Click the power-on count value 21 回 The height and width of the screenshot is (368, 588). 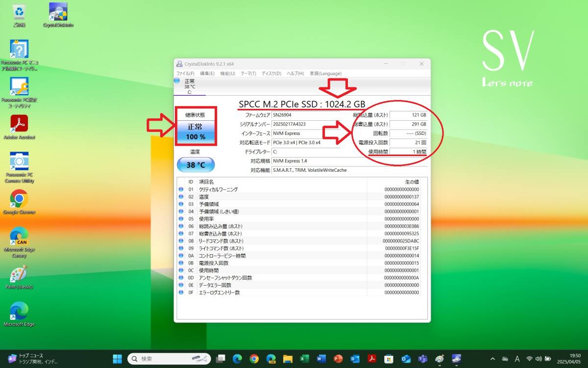tap(409, 142)
